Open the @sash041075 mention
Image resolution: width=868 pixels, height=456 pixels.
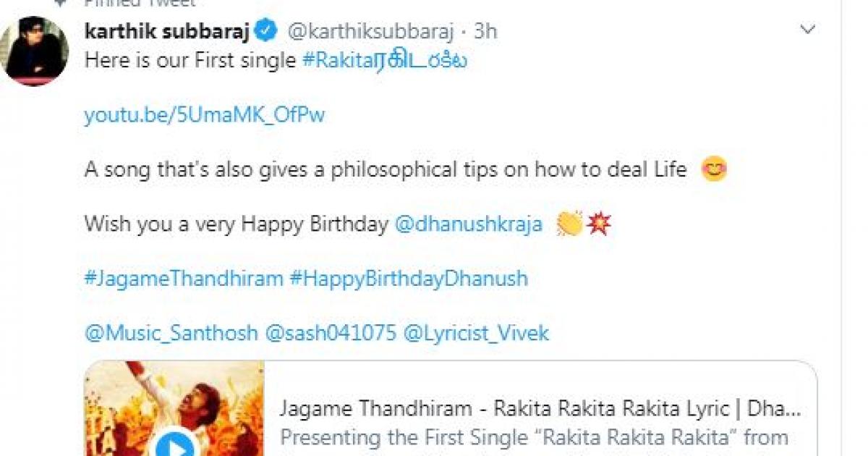[x=331, y=333]
